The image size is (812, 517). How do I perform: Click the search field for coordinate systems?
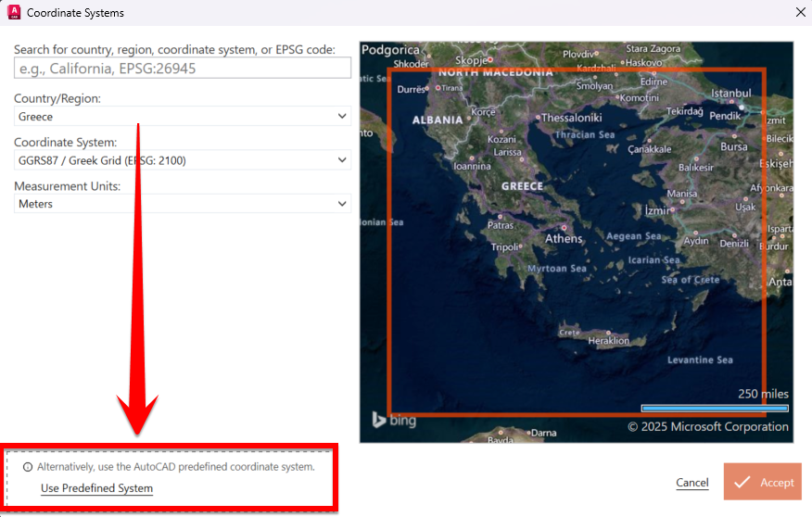point(183,69)
